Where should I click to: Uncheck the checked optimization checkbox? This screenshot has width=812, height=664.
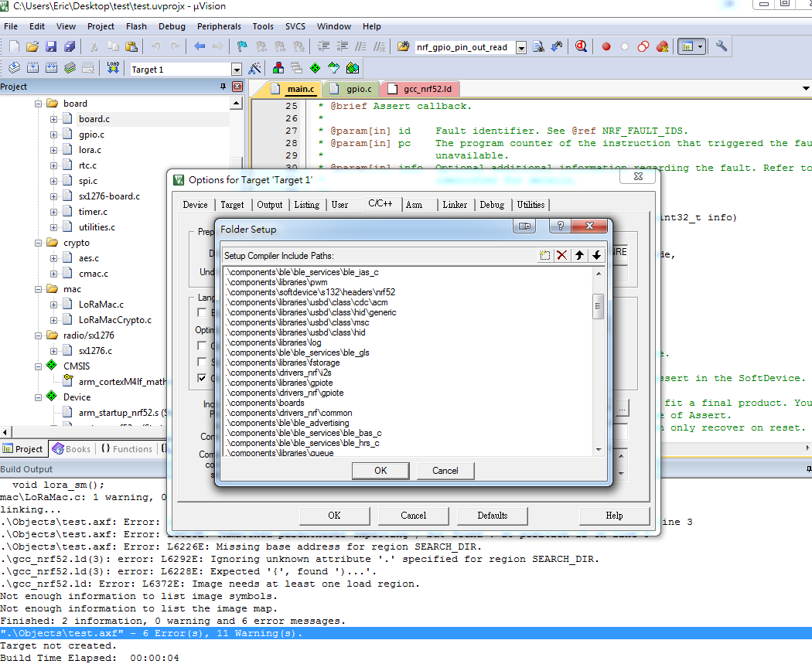[201, 377]
